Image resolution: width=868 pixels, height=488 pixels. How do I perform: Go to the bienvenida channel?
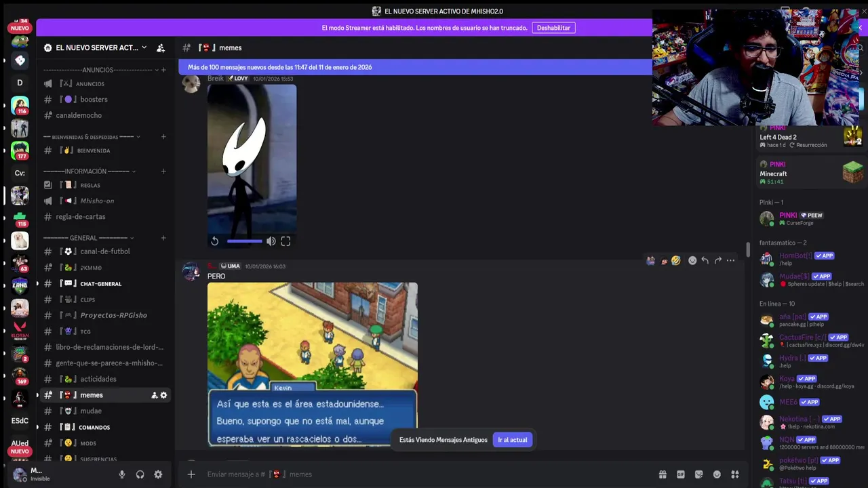click(x=104, y=150)
